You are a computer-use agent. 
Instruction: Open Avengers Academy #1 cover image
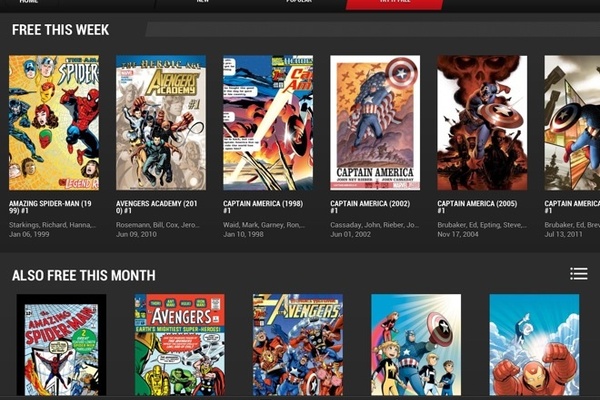pos(161,122)
